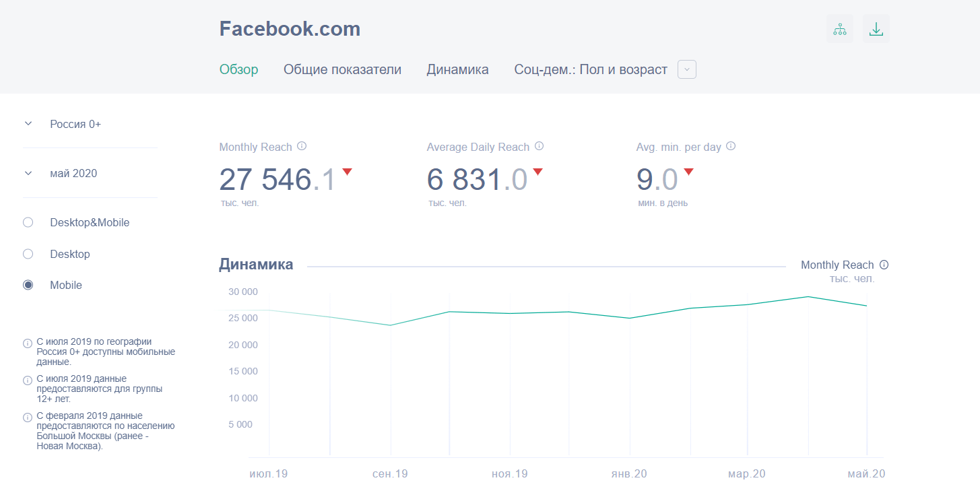
Task: Click the hierarchy tree icon in header
Action: 839,29
